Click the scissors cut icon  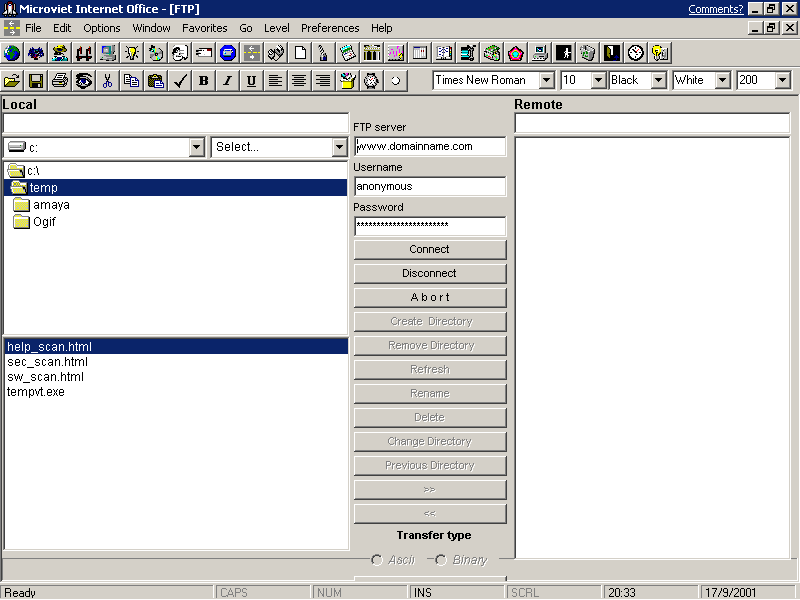tap(107, 81)
